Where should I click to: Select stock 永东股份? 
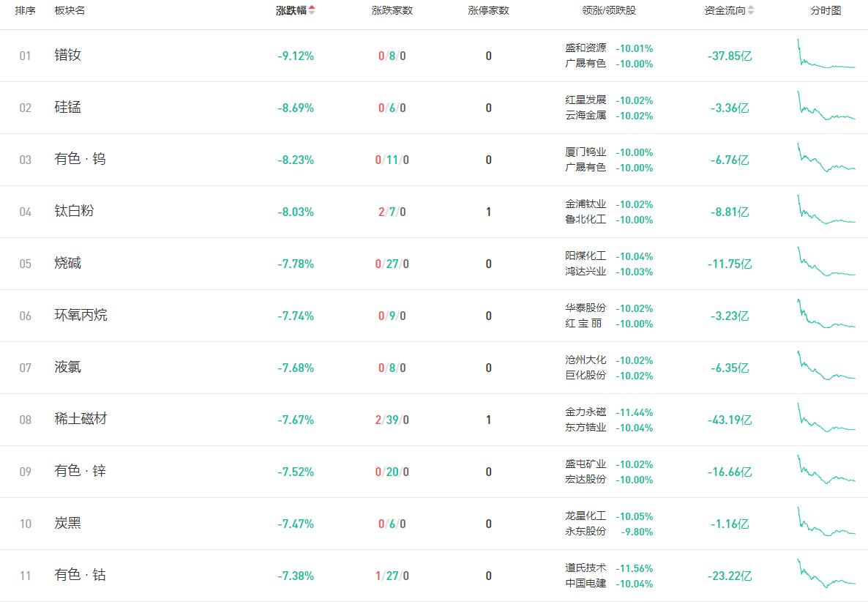pos(585,532)
